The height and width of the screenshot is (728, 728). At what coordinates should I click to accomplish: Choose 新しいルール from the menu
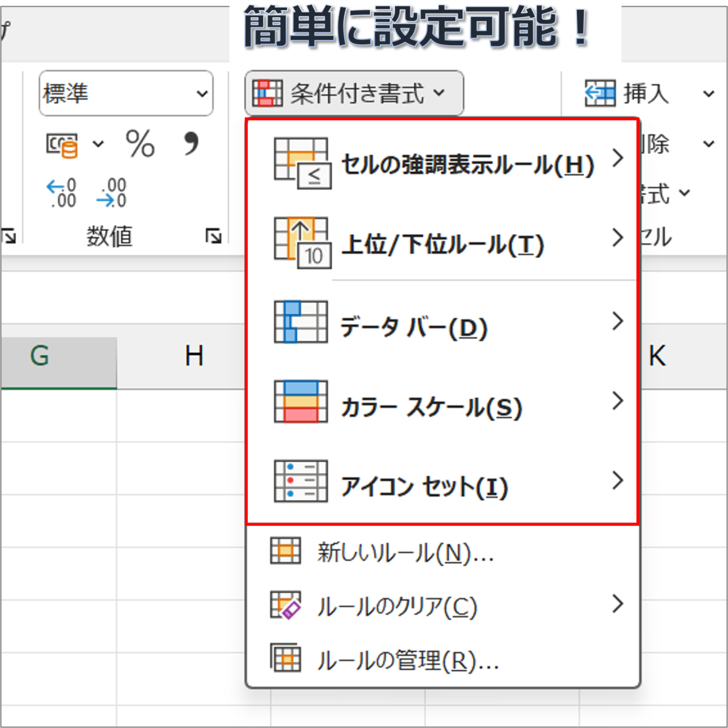coord(405,552)
